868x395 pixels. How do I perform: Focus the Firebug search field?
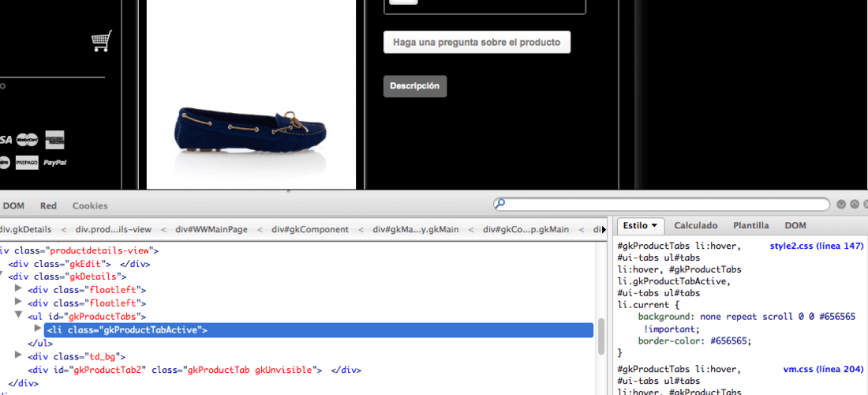tap(661, 204)
